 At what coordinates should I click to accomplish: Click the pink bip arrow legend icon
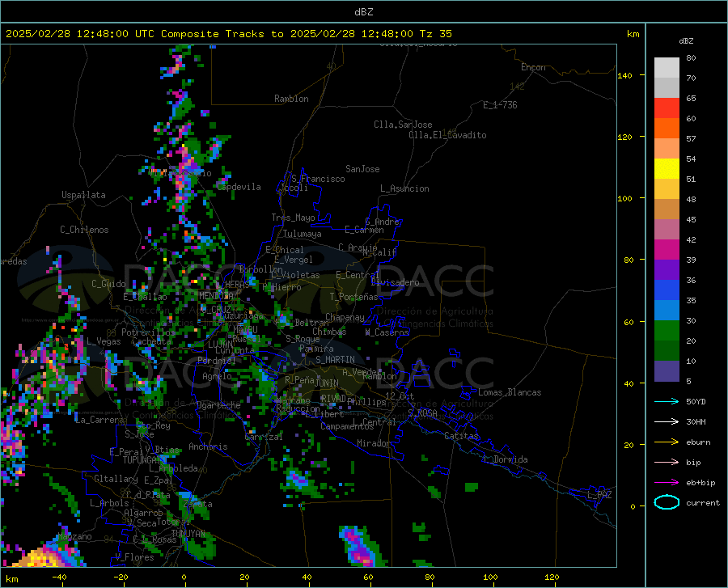[667, 462]
